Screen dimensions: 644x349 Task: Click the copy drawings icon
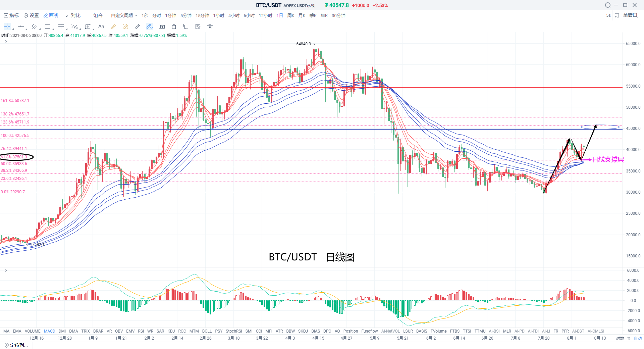[186, 27]
